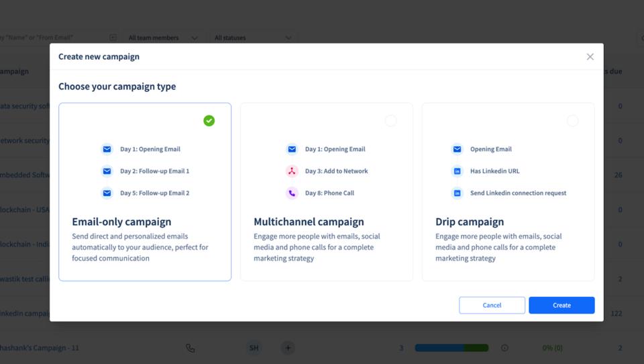The height and width of the screenshot is (364, 644).
Task: Click the Email-only campaign title
Action: coord(121,222)
